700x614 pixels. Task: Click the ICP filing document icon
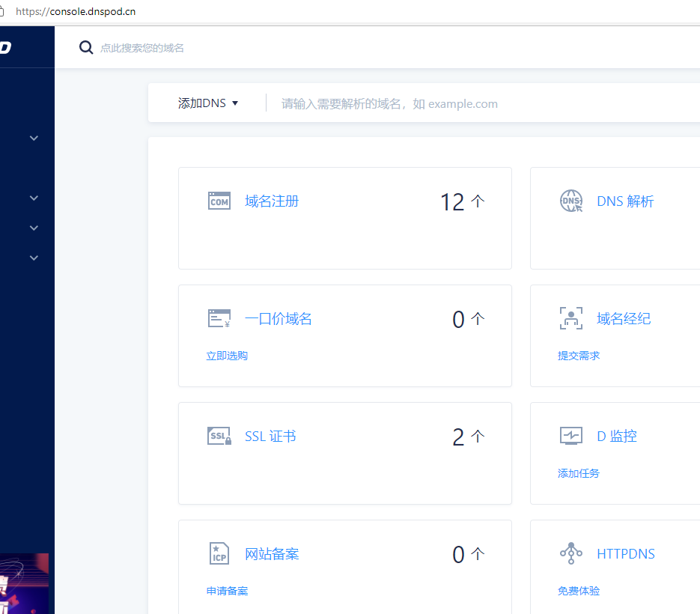(219, 553)
